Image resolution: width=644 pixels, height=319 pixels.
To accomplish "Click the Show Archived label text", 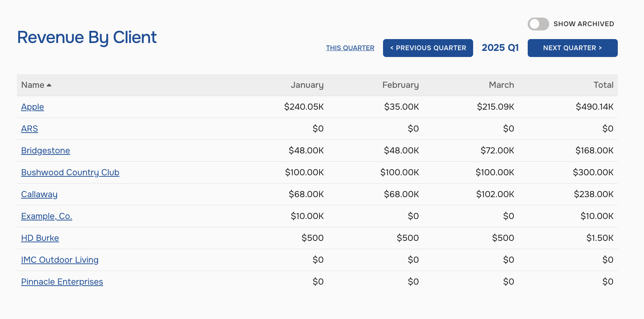I will coord(584,24).
